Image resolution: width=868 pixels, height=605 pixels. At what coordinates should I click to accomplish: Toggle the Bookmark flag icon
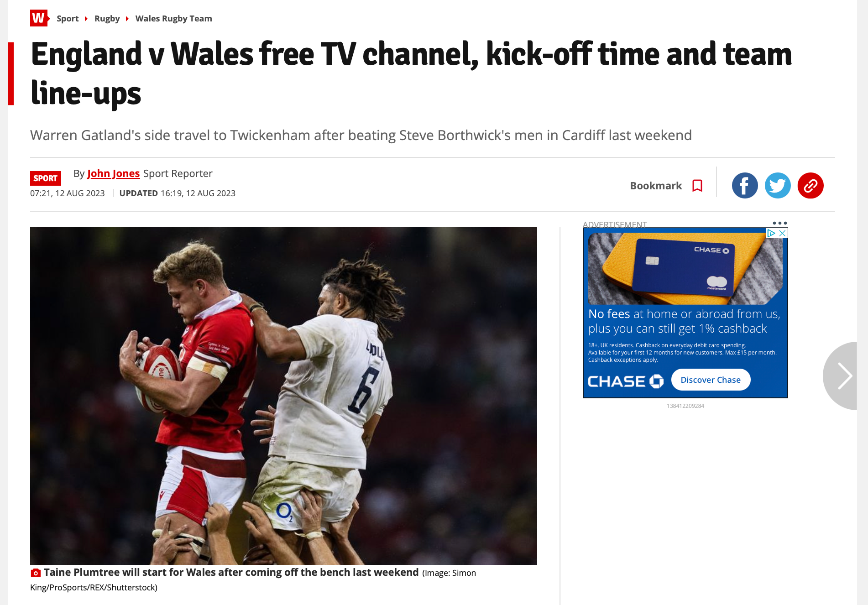click(x=697, y=186)
